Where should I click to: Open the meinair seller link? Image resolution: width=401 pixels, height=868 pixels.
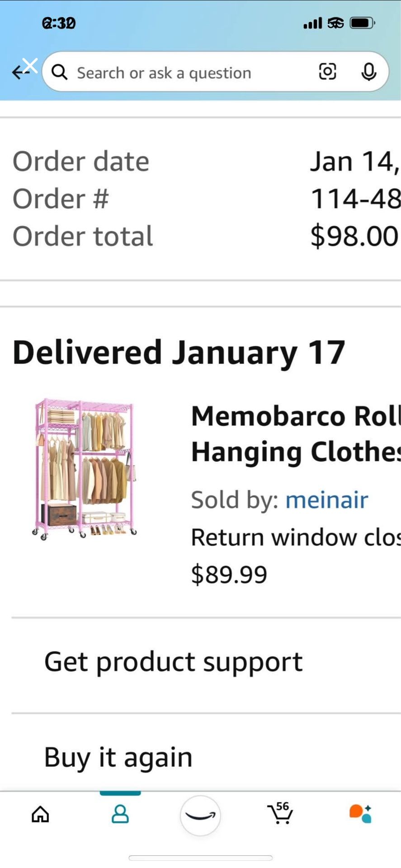point(326,500)
